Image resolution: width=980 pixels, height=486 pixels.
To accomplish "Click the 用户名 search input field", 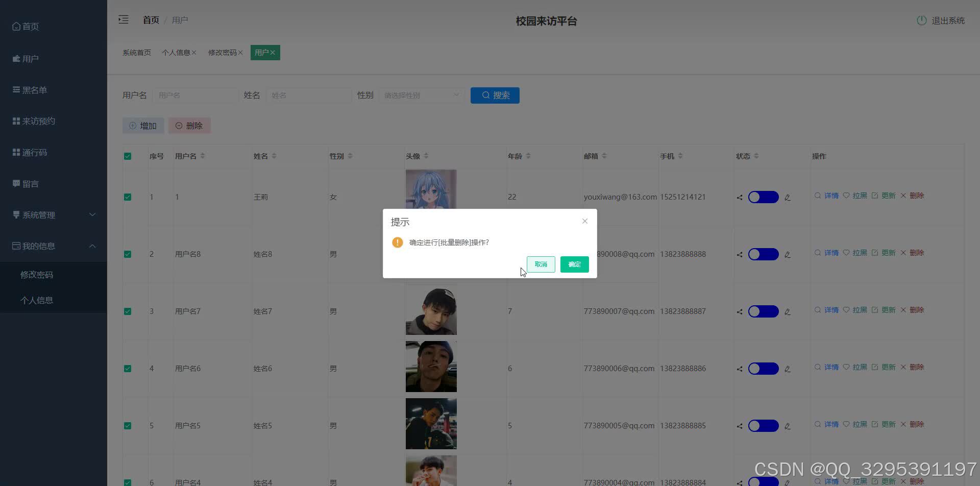I will point(195,95).
